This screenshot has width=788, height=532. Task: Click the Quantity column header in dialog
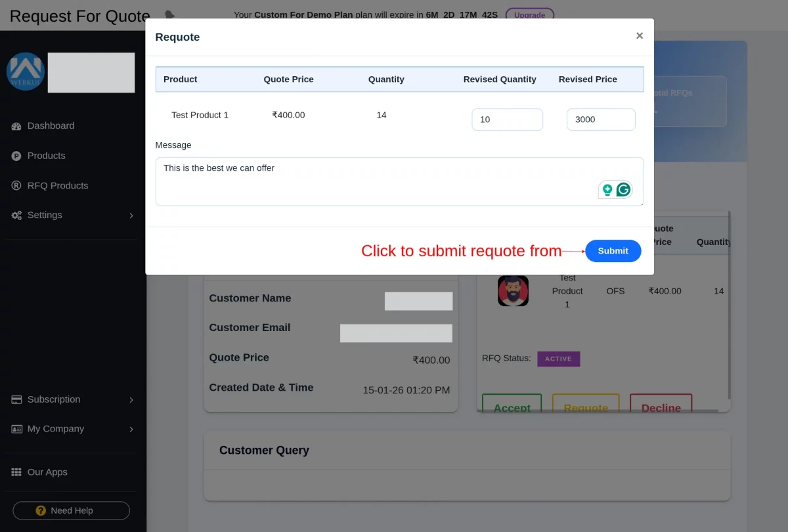coord(386,79)
